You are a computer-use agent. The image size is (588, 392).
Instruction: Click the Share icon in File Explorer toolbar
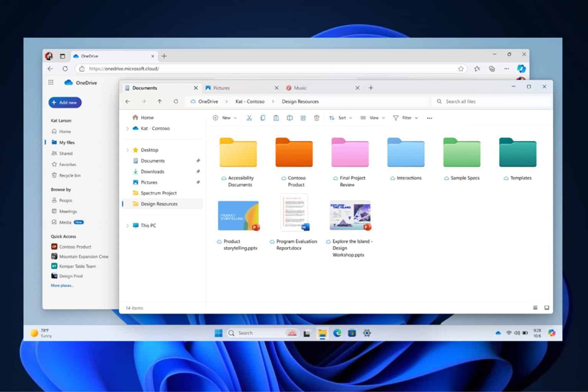303,118
